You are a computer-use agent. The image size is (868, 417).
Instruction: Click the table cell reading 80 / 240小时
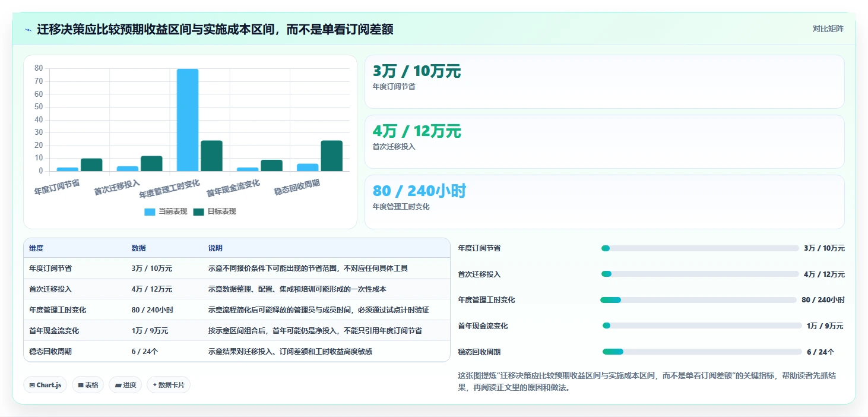153,310
